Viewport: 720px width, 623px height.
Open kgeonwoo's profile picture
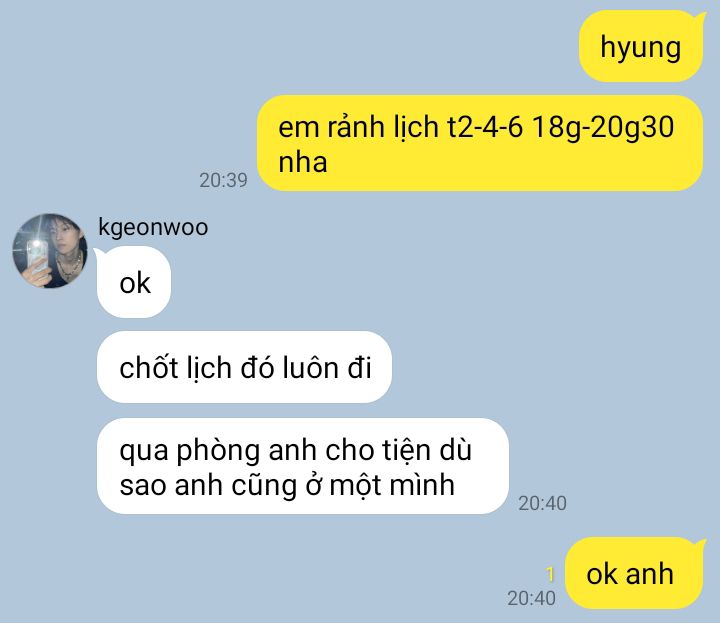(x=50, y=251)
